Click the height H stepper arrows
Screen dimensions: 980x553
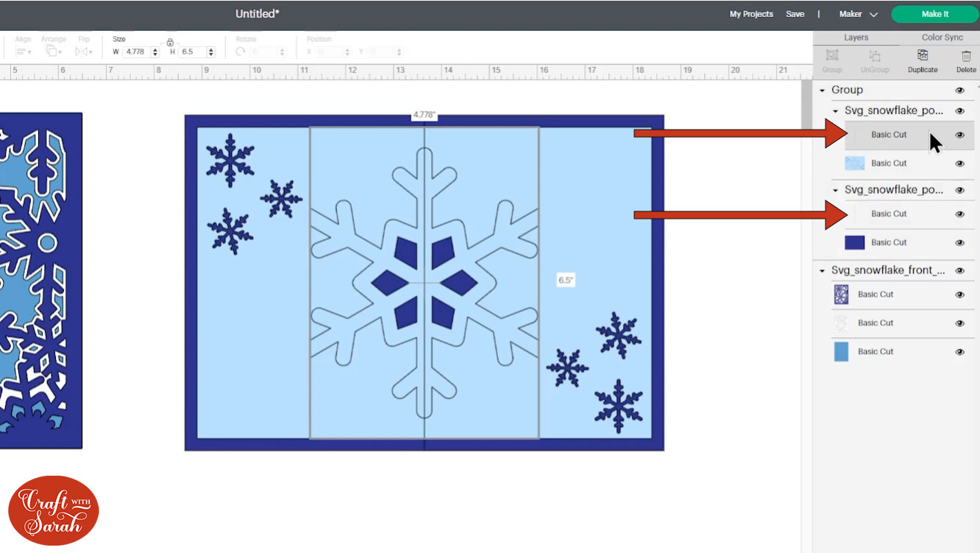click(211, 52)
